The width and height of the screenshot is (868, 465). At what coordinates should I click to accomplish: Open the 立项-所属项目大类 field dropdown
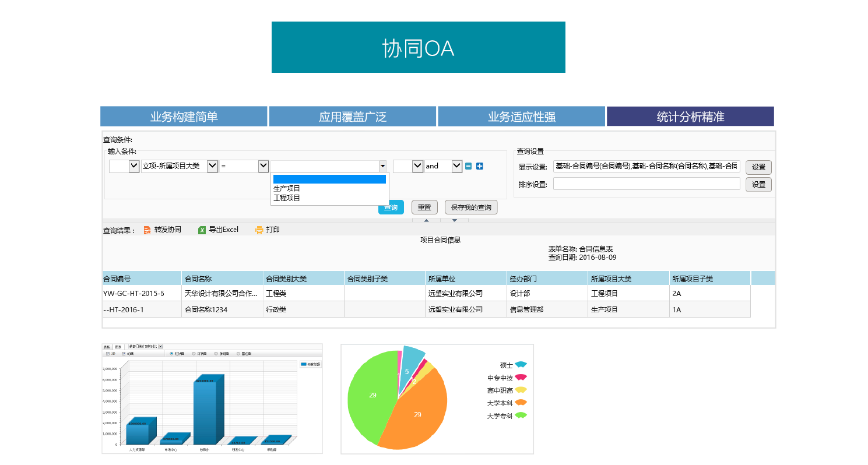212,166
